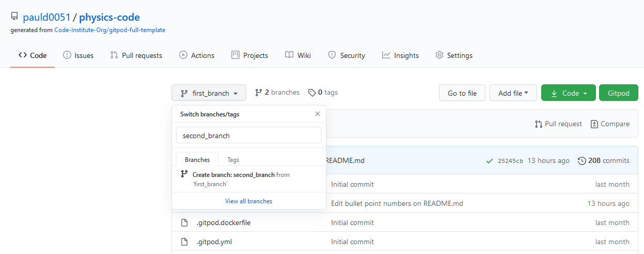644x254 pixels.
Task: Click the green Gitpod button
Action: (619, 93)
